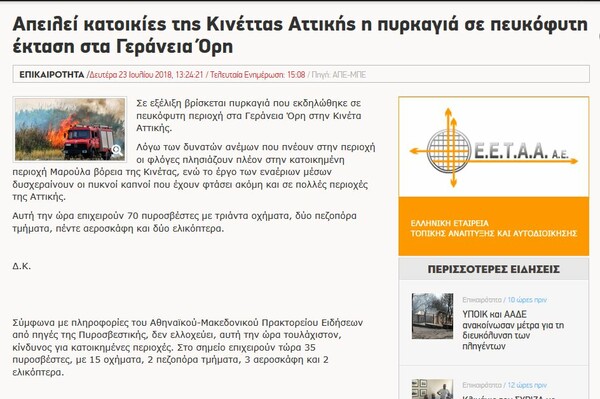The image size is (600, 399).
Task: Click the ΠΕΡΙΣΣΟΤΕΡΕΣ ΕΙΔΗΣΕΙΣ header
Action: point(494,269)
